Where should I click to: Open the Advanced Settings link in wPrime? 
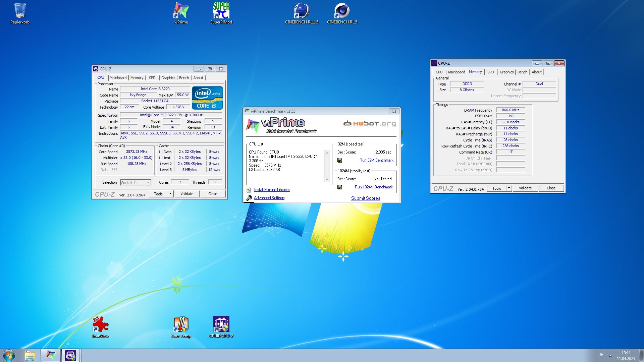click(269, 198)
